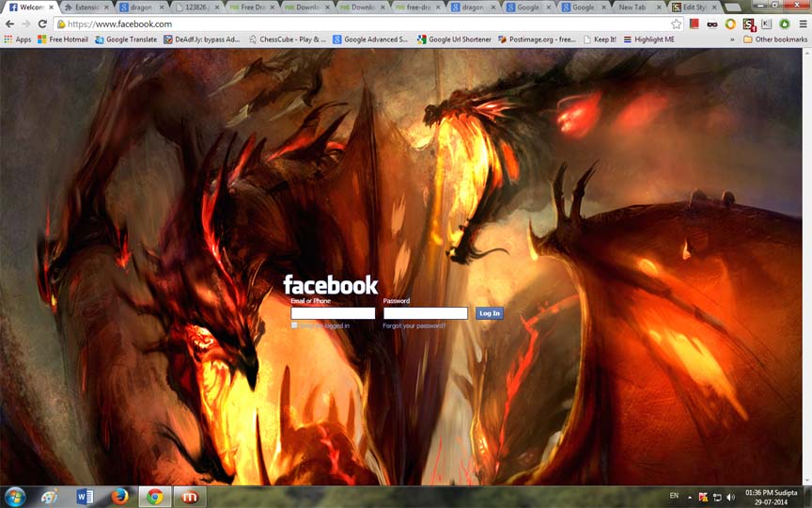Tick the Keep me logged in checkbox
The image size is (812, 508).
pyautogui.click(x=294, y=325)
